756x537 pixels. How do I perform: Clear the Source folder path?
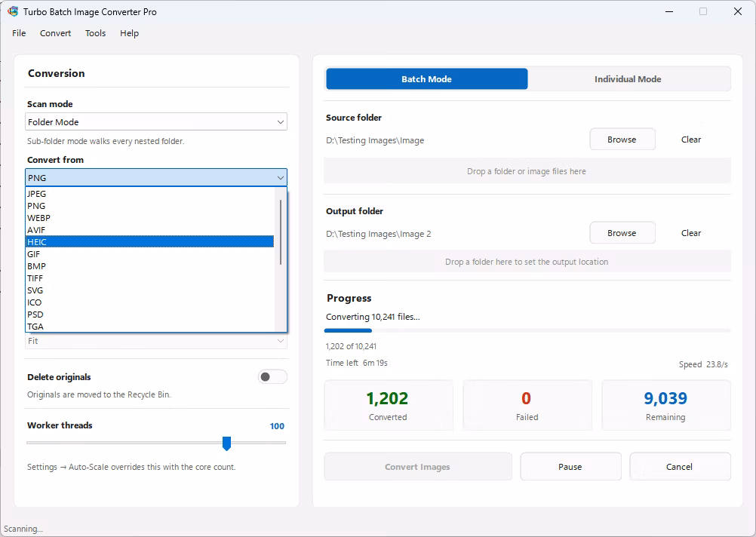pos(691,140)
